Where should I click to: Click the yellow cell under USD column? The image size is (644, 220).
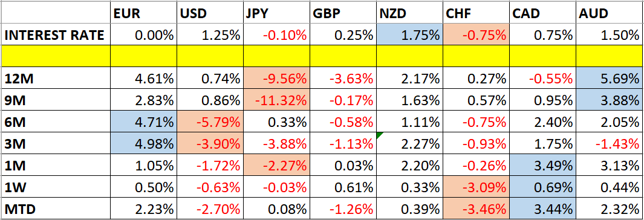(210, 56)
